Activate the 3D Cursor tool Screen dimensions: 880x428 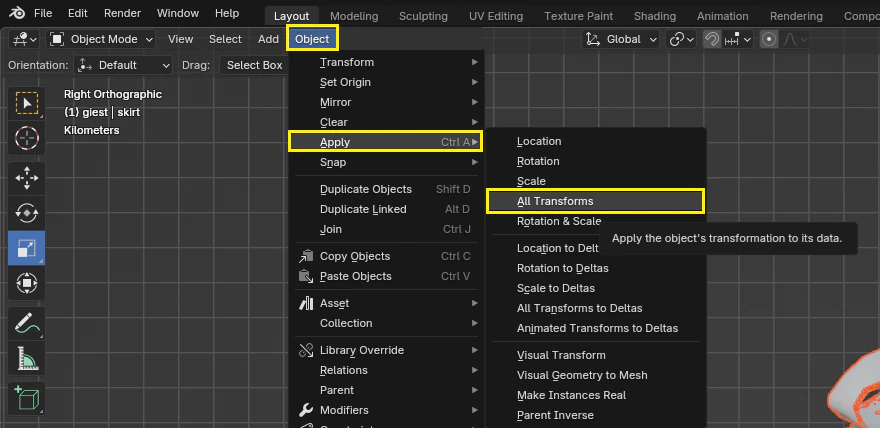pyautogui.click(x=27, y=137)
